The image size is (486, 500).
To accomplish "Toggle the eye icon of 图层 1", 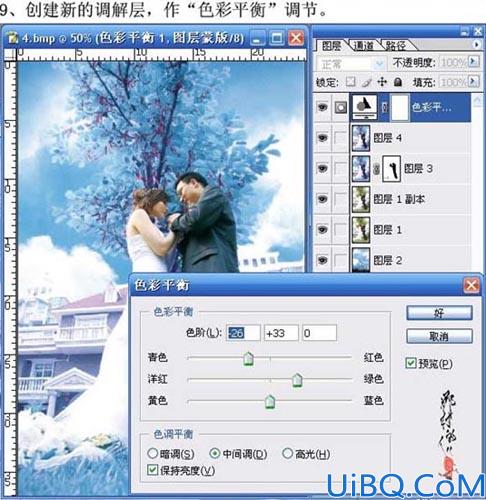I will 322,230.
